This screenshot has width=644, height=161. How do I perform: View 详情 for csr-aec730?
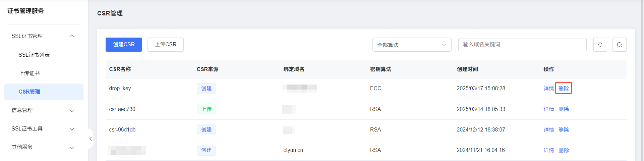coord(549,109)
